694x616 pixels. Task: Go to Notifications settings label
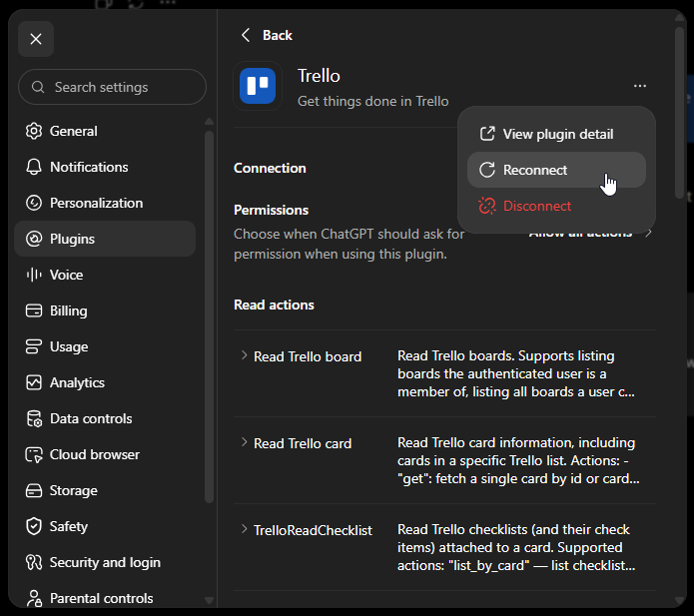coord(89,167)
